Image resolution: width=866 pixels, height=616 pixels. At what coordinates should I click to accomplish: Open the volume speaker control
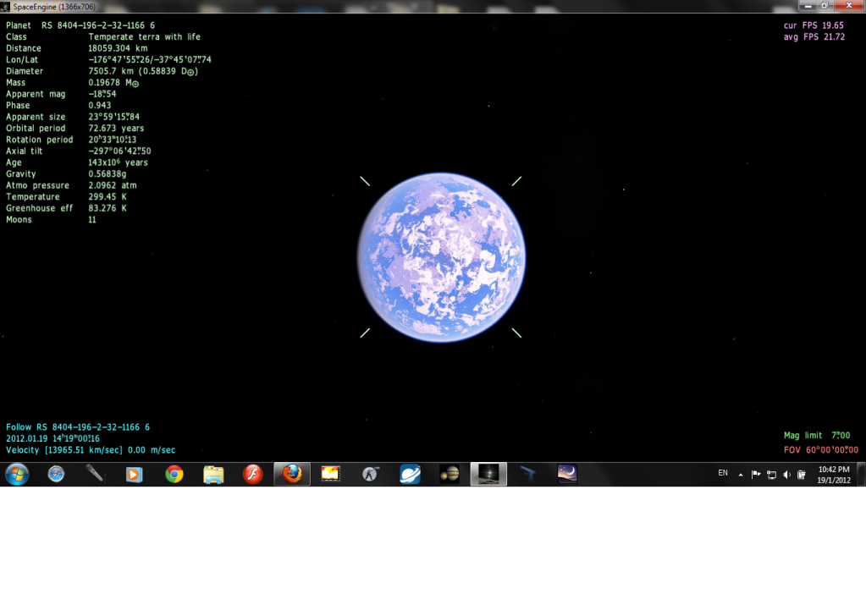point(786,475)
